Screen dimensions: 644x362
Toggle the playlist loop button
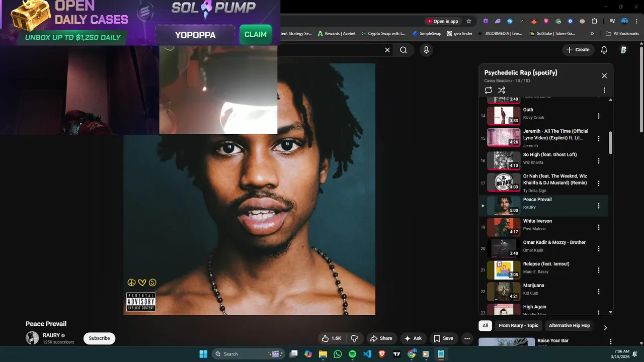pos(488,90)
